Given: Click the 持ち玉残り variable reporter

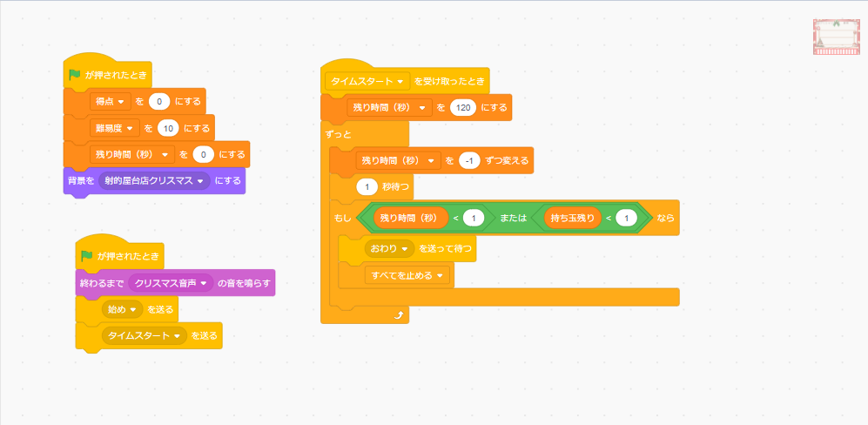Looking at the screenshot, I should coord(571,218).
